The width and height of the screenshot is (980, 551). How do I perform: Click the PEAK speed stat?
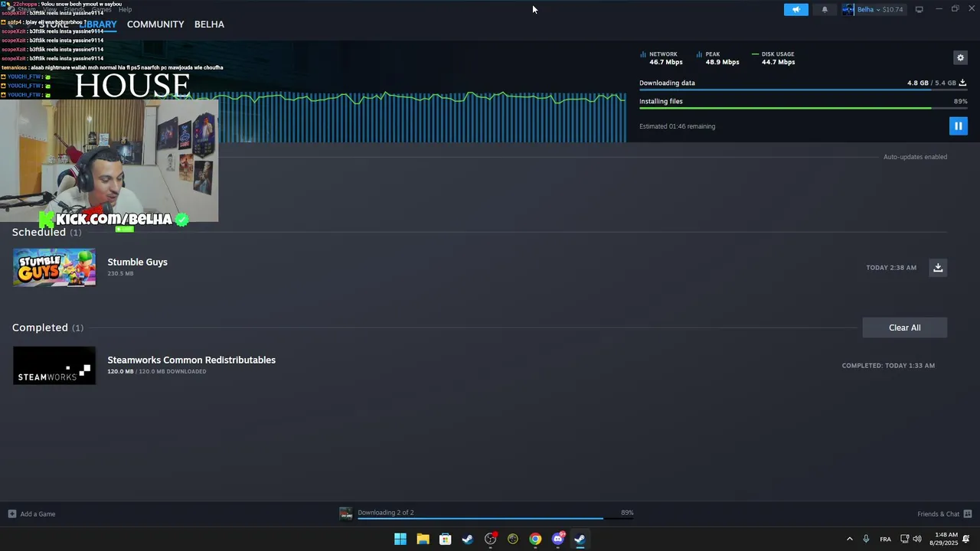click(718, 58)
